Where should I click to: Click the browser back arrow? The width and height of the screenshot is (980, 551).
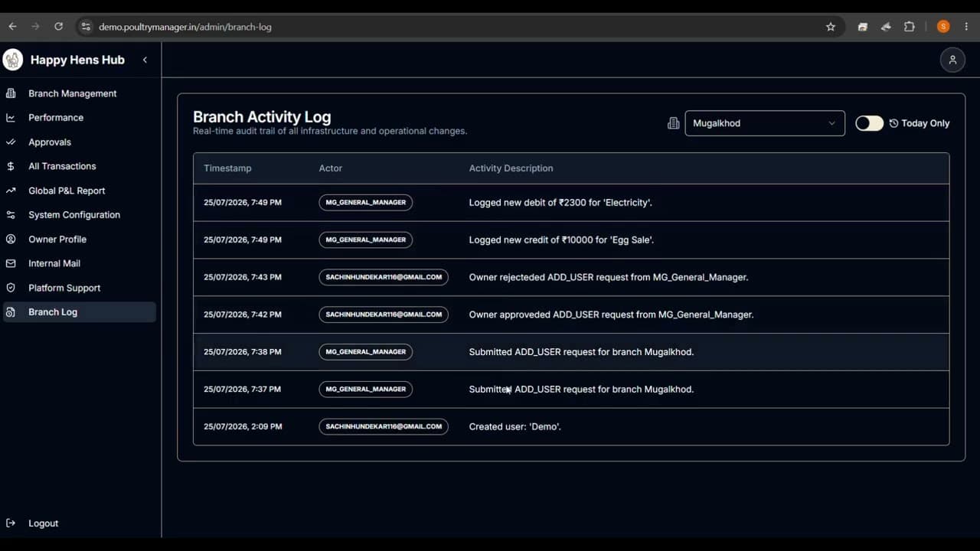(12, 27)
